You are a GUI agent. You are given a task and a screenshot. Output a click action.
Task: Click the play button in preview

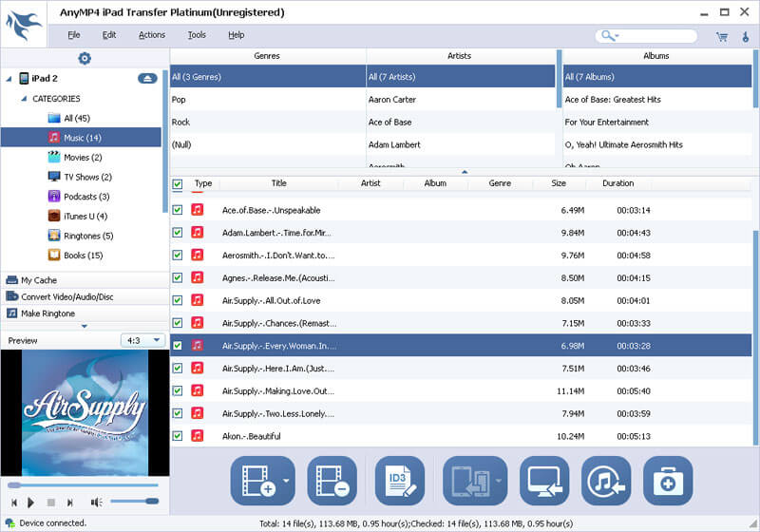30,503
